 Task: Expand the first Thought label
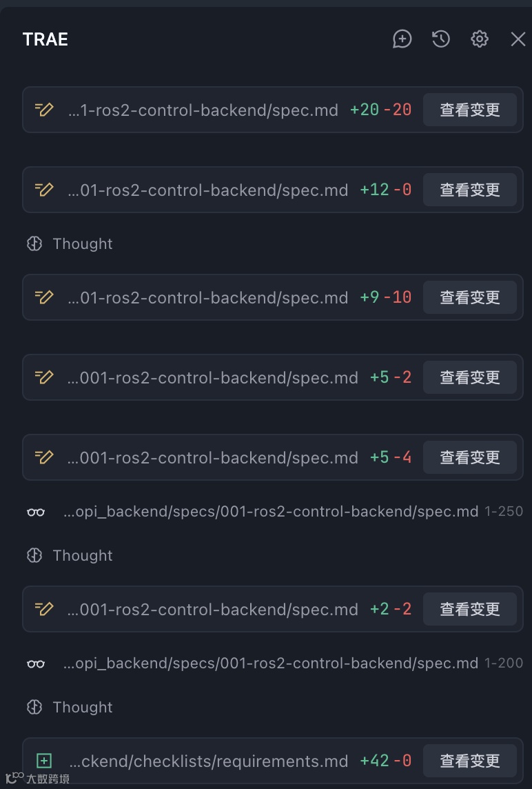click(83, 243)
